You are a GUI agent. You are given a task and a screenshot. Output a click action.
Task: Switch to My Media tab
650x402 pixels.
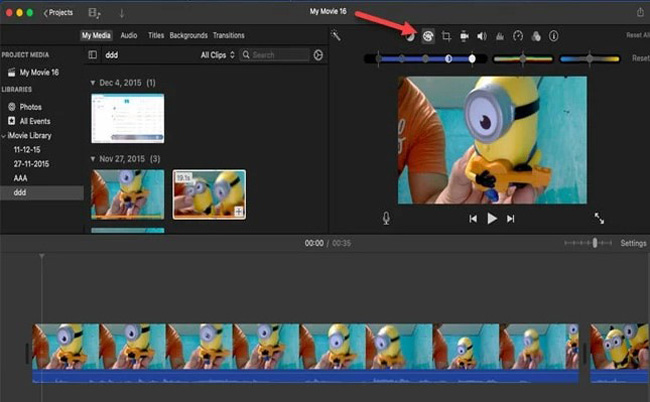pyautogui.click(x=96, y=36)
